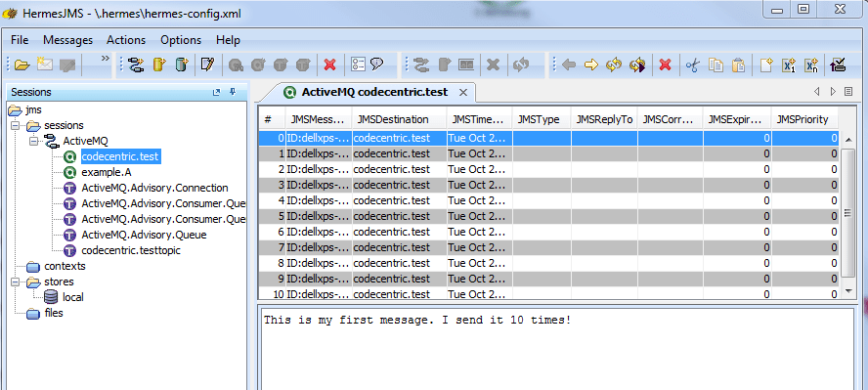Open the Messages menu
The width and height of the screenshot is (868, 390).
[x=68, y=40]
